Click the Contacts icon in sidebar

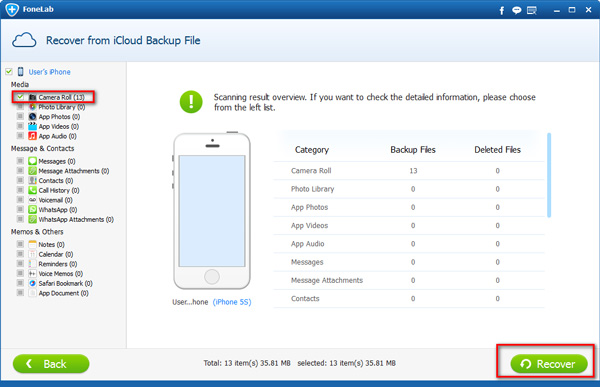click(33, 180)
